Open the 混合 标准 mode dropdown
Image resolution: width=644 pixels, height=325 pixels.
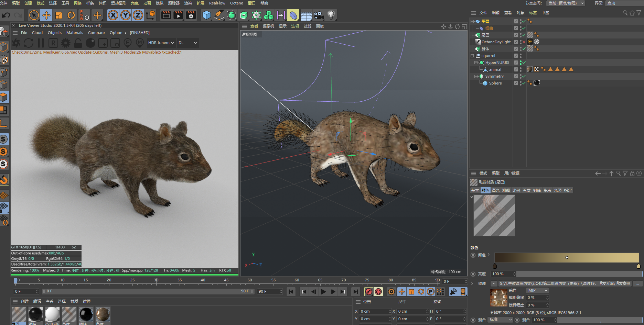pos(501,320)
